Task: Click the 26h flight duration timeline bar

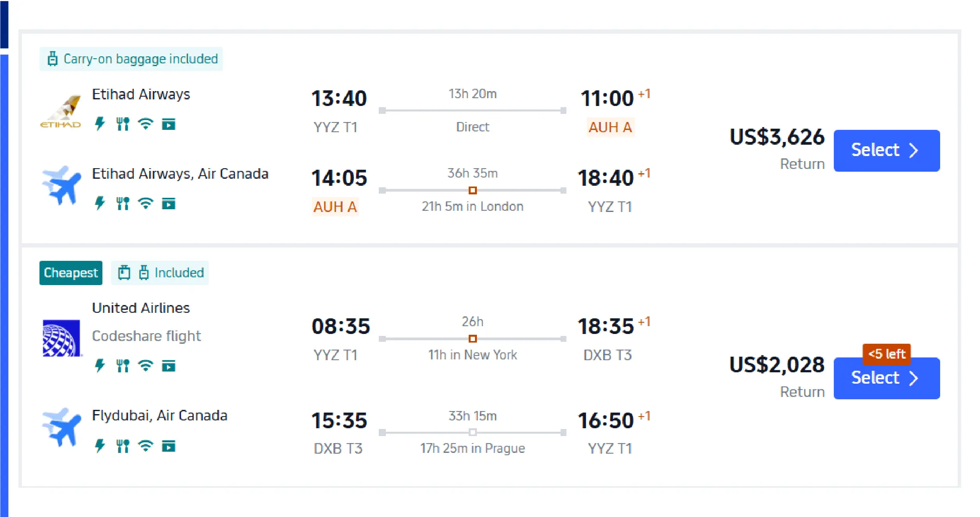Action: (473, 339)
